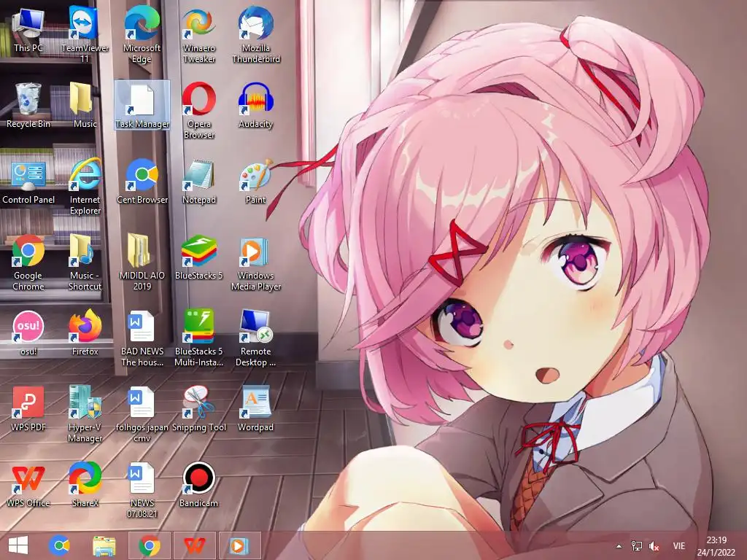Image resolution: width=747 pixels, height=560 pixels.
Task: Click the Music - Shortcut folder
Action: click(x=85, y=262)
